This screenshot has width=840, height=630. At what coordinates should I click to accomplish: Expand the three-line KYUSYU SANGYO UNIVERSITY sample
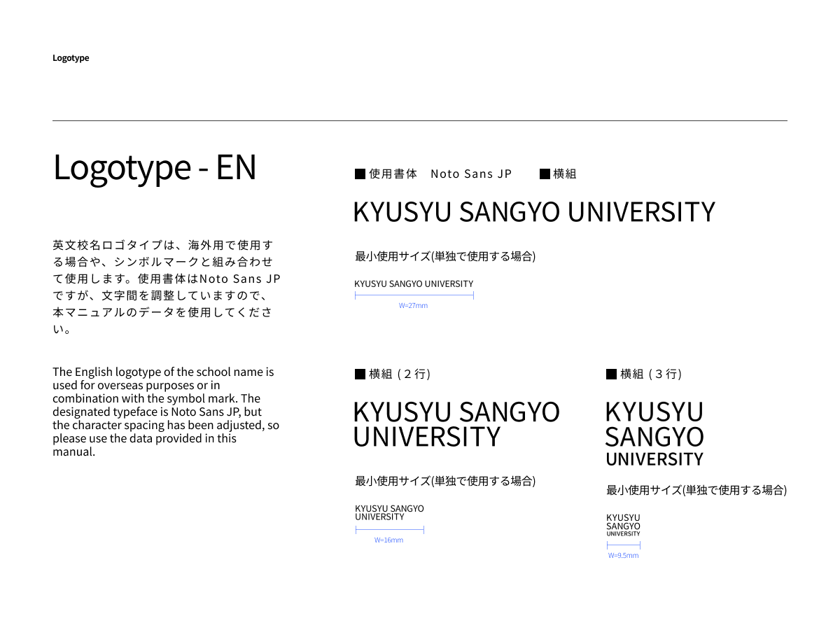tap(654, 434)
